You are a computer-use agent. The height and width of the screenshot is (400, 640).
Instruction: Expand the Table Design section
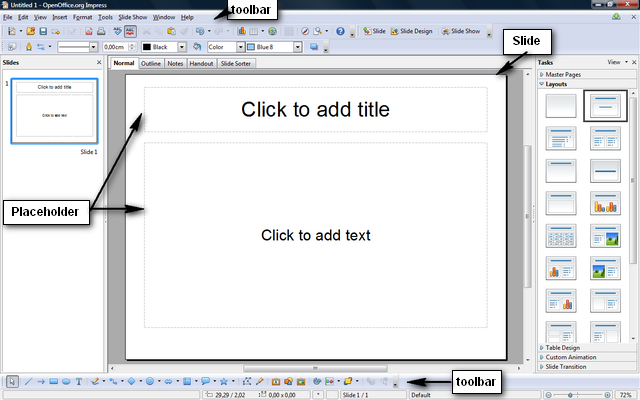click(x=587, y=348)
